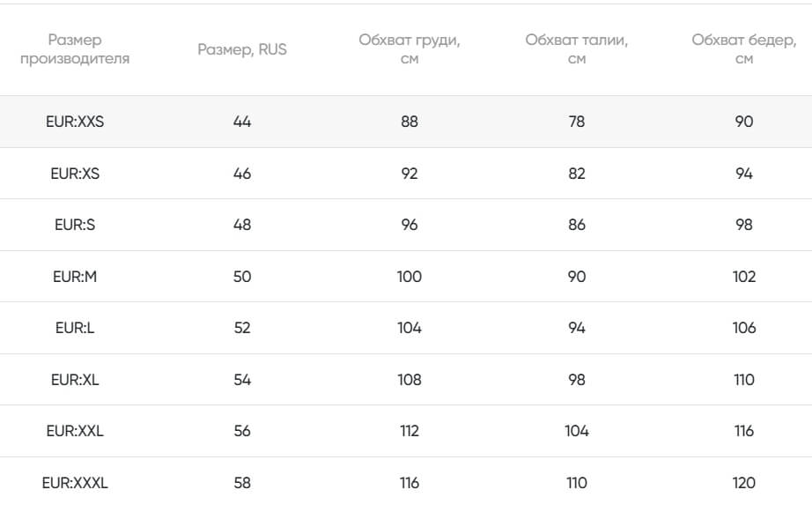Click Russian size 58 cell

242,483
